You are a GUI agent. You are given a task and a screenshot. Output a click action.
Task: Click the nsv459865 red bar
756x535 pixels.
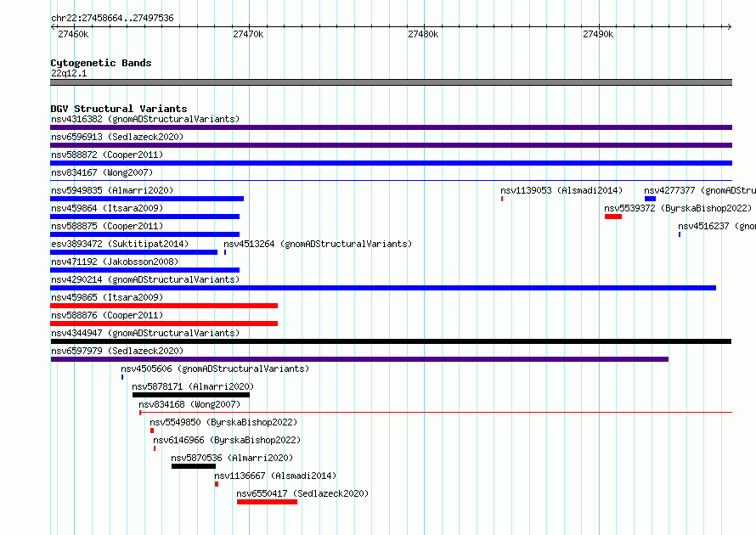tap(164, 306)
